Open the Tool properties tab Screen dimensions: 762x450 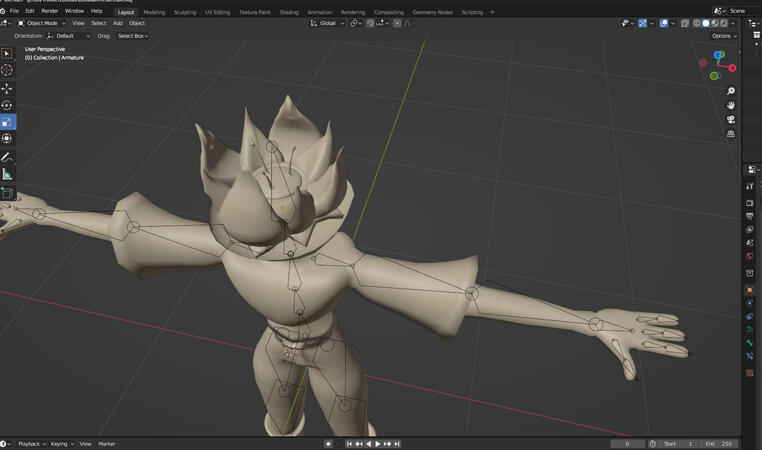click(x=750, y=186)
